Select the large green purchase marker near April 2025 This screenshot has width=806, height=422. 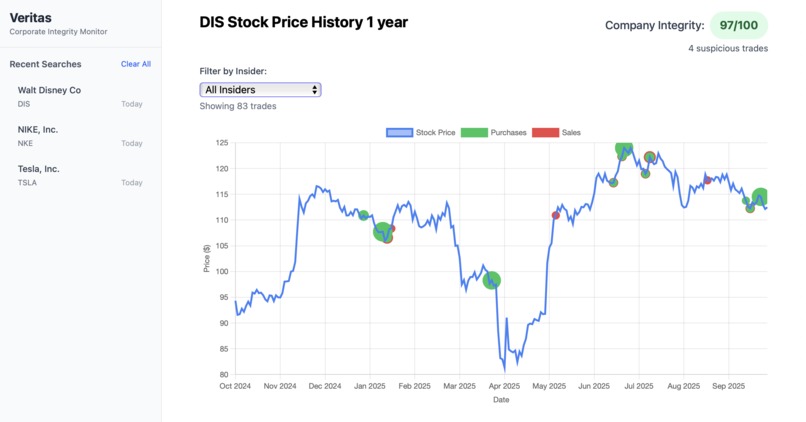[492, 280]
